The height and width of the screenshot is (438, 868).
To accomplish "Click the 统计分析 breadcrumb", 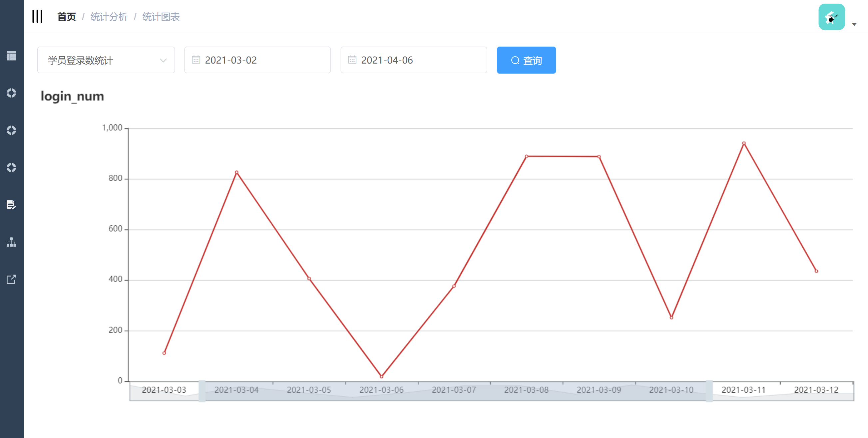I will coord(109,17).
